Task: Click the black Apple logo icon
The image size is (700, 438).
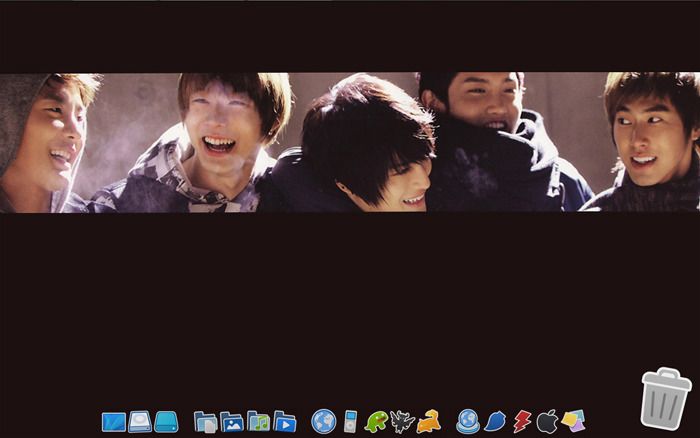Action: [547, 421]
